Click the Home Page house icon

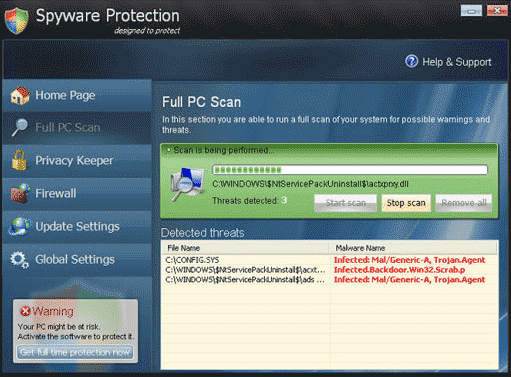[20, 95]
